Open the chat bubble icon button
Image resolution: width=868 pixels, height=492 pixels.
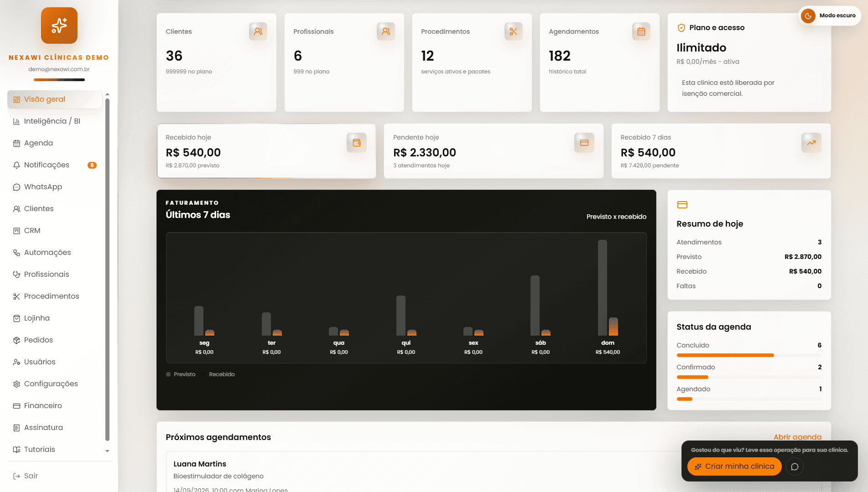click(795, 466)
